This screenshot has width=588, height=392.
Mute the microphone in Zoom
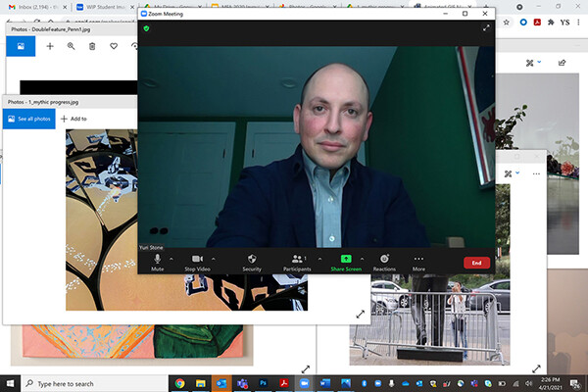point(158,260)
